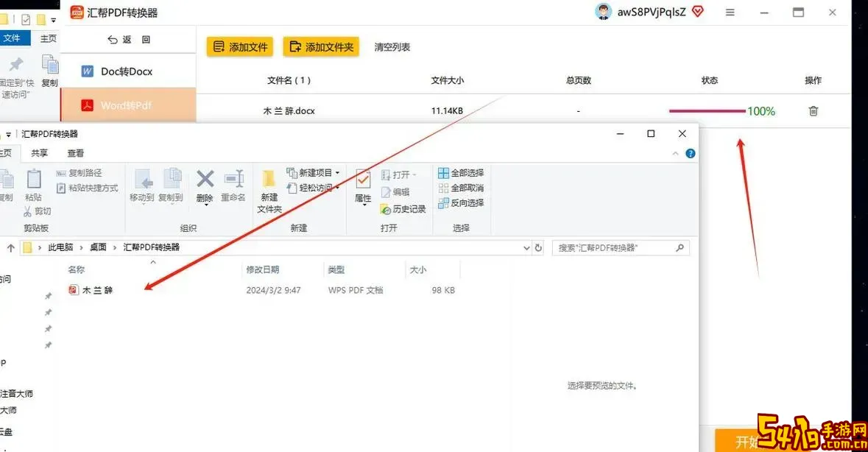The image size is (868, 452).
Task: Click the red VIP diamond badge icon
Action: coord(697,12)
